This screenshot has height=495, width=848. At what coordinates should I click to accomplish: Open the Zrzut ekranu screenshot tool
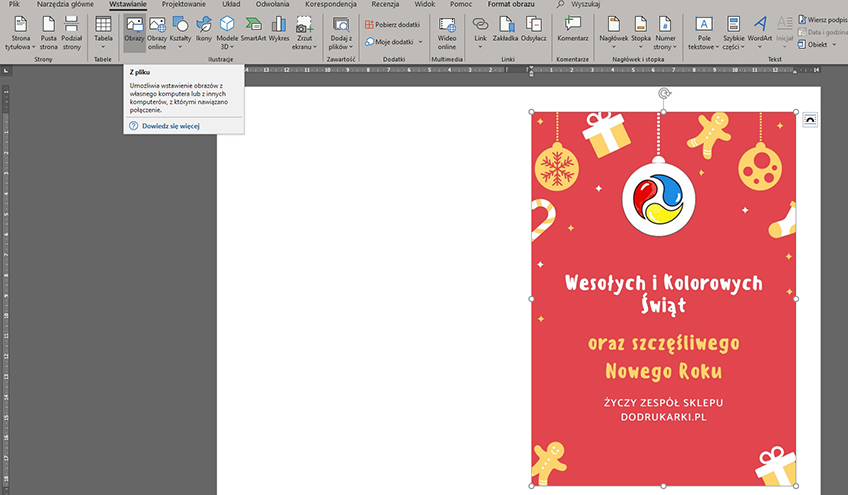pos(304,33)
